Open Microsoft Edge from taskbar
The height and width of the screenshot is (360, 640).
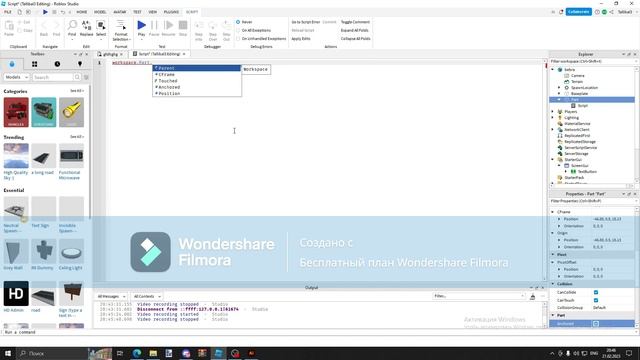137,353
